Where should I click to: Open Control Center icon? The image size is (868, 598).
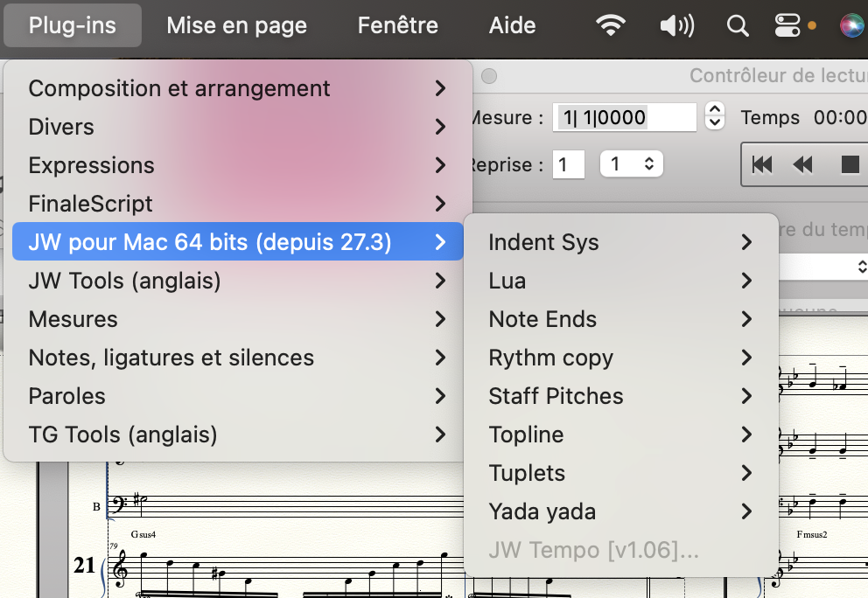click(789, 26)
